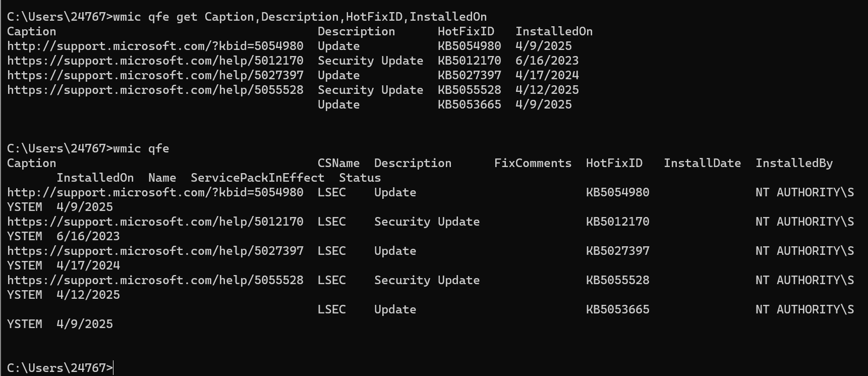Select the FixComments column header

(533, 163)
